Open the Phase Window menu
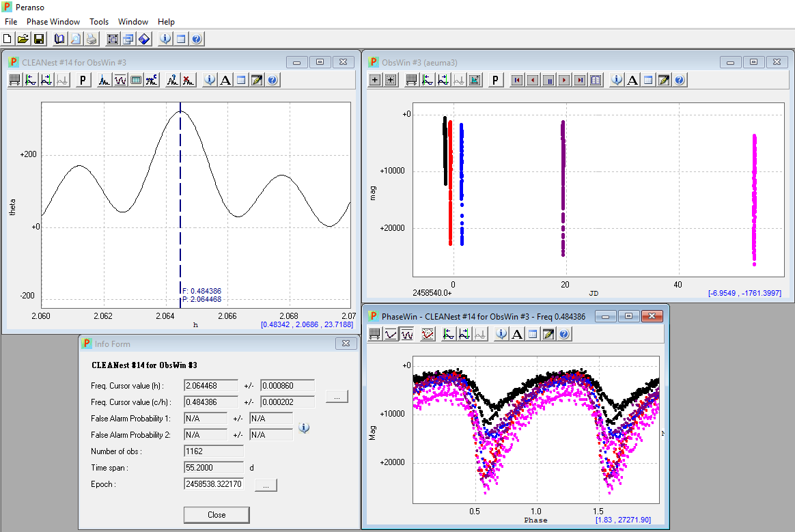This screenshot has width=795, height=532. [53, 22]
